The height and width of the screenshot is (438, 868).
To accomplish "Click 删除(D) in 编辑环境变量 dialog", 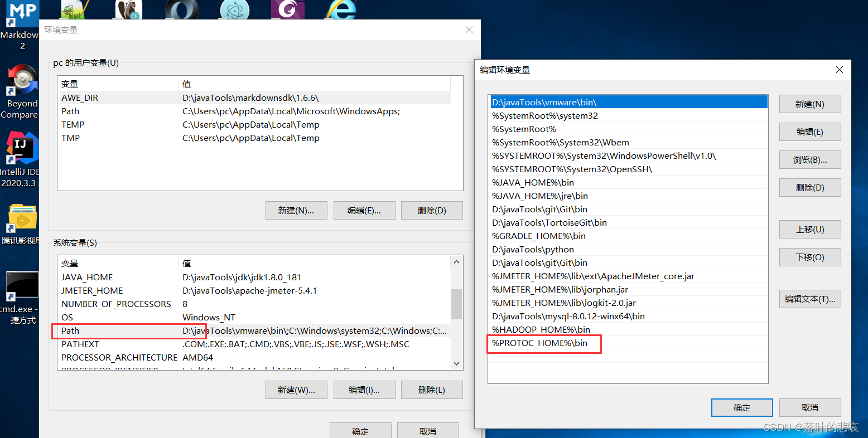I will click(810, 187).
